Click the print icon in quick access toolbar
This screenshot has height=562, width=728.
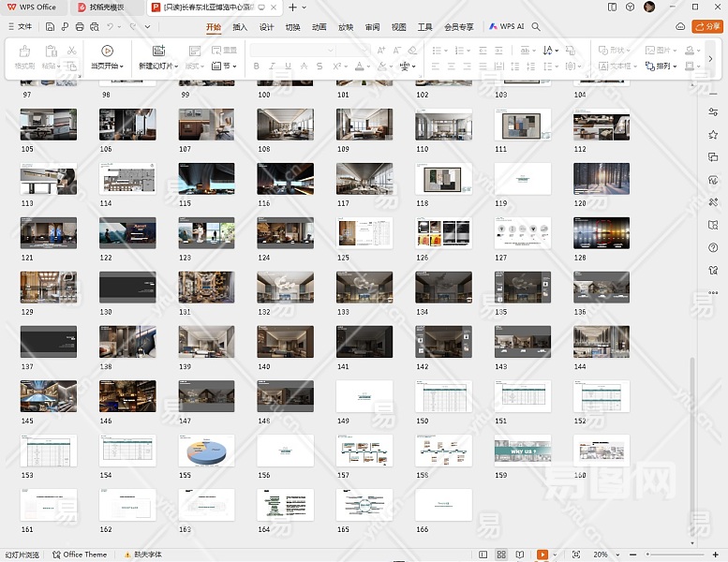(82, 27)
